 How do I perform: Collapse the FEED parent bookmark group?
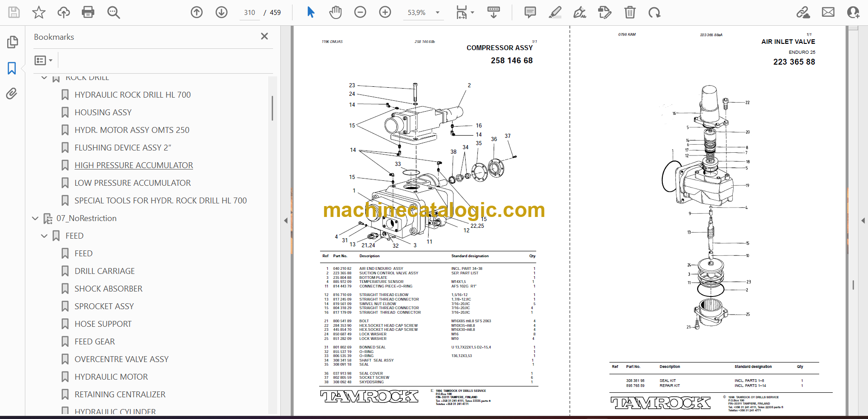point(44,236)
